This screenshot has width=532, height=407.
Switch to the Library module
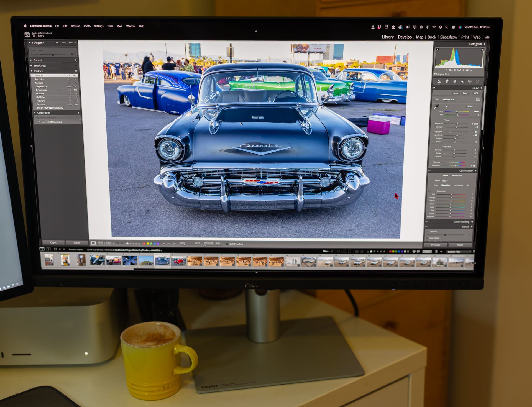coord(388,37)
